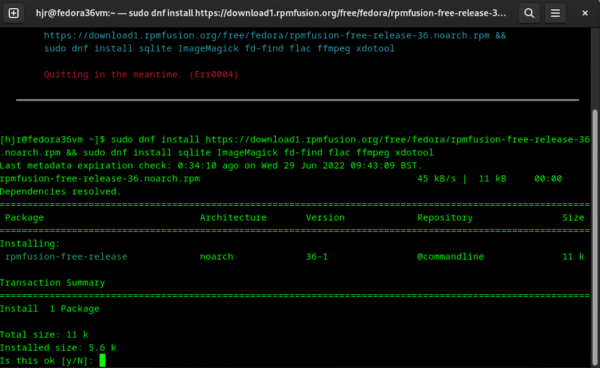
Task: Click 'sudo dnf install sqlite ImageMagick' in blue text
Action: click(141, 49)
